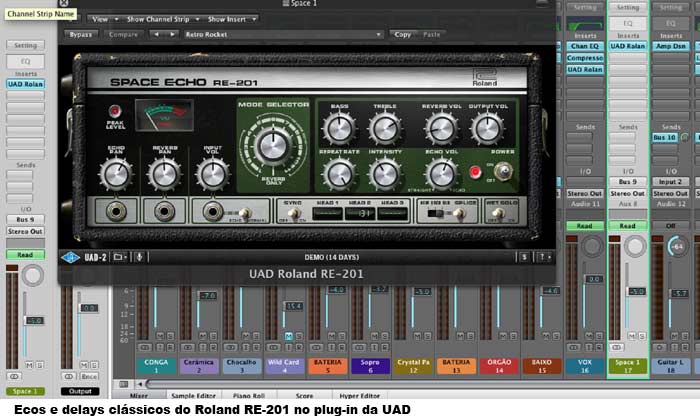The height and width of the screenshot is (420, 700).
Task: Toggle the tape selector slide switch
Action: coord(436,214)
